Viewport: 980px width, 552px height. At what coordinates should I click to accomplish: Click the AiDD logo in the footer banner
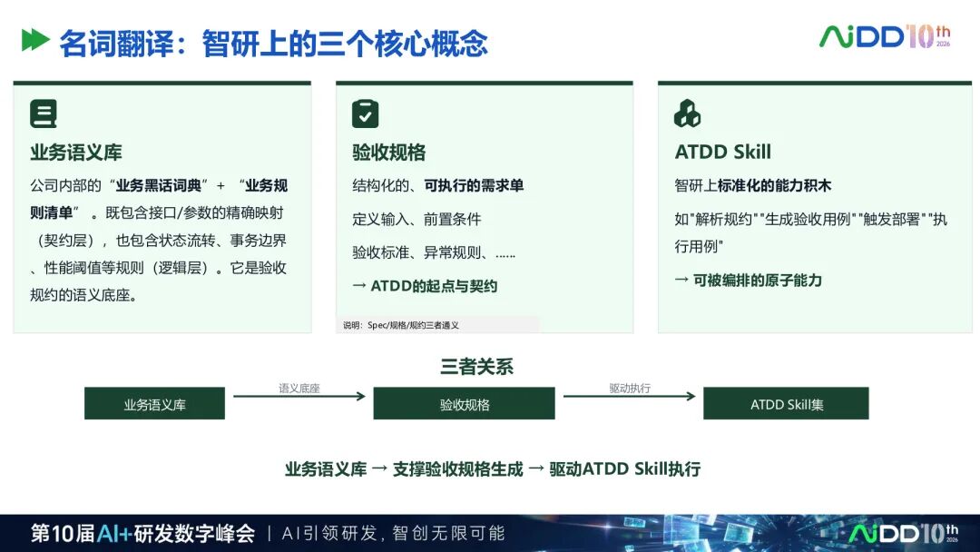(904, 533)
